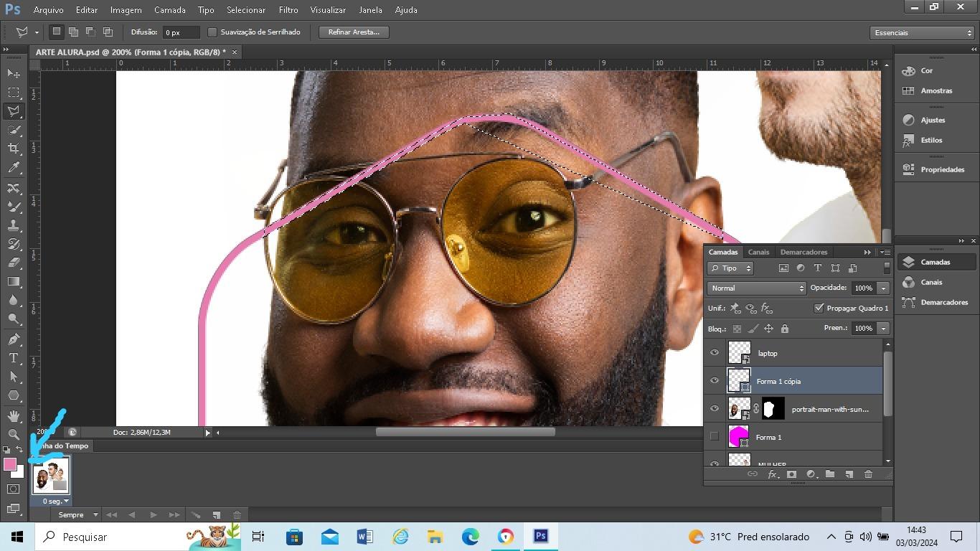Uncheck Propagar Quadro 1
This screenshot has width=980, height=551.
click(819, 308)
